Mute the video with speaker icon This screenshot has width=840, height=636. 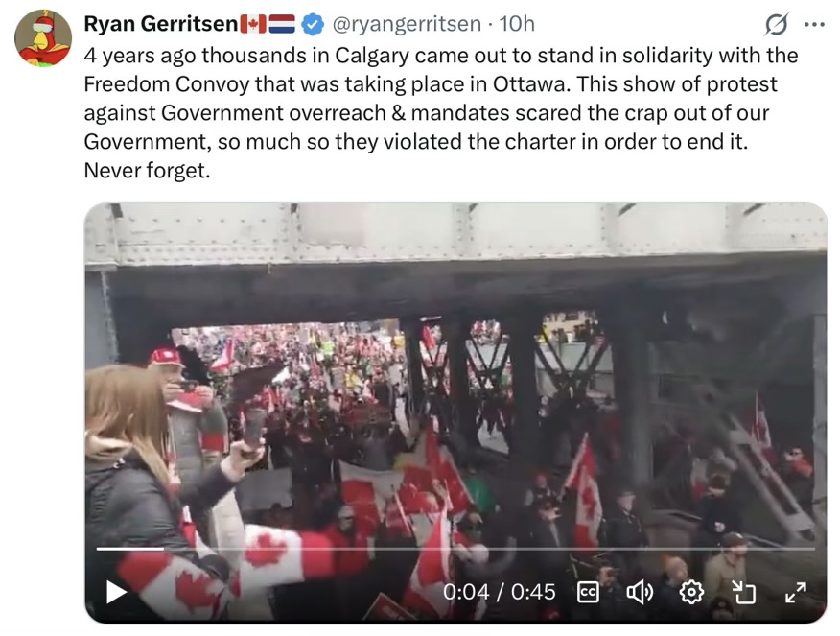tap(640, 593)
